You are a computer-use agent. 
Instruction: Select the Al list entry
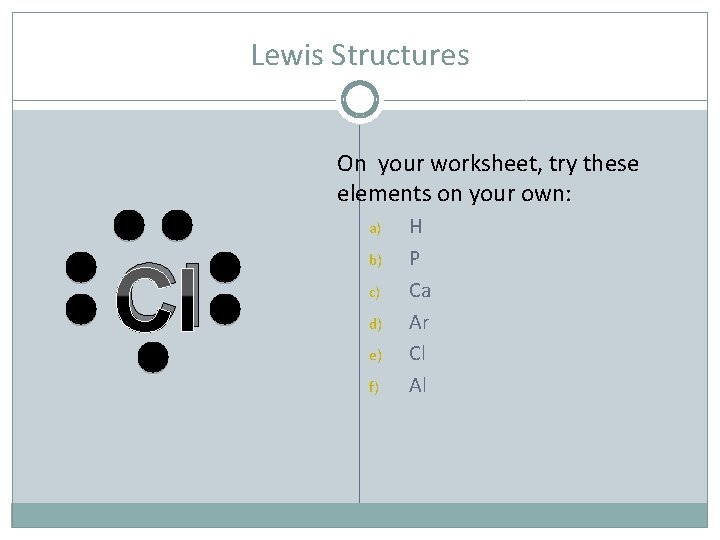(418, 385)
